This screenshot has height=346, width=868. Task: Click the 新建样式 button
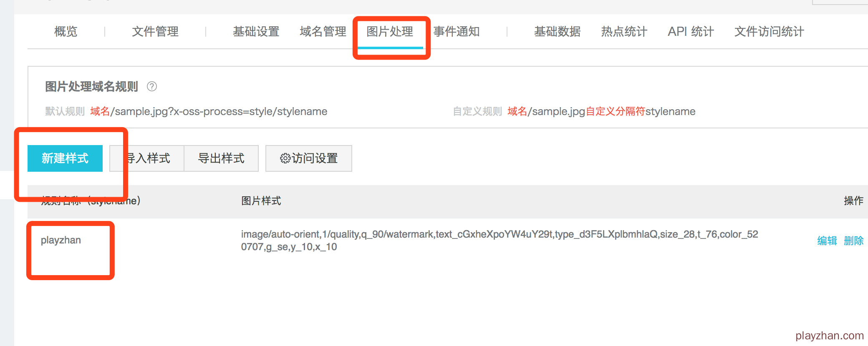click(65, 158)
